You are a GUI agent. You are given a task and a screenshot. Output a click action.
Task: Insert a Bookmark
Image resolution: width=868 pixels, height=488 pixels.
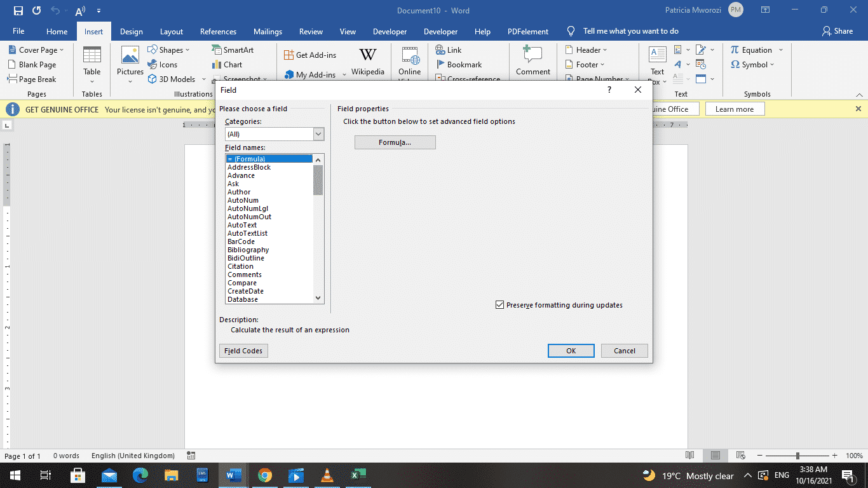pyautogui.click(x=459, y=65)
